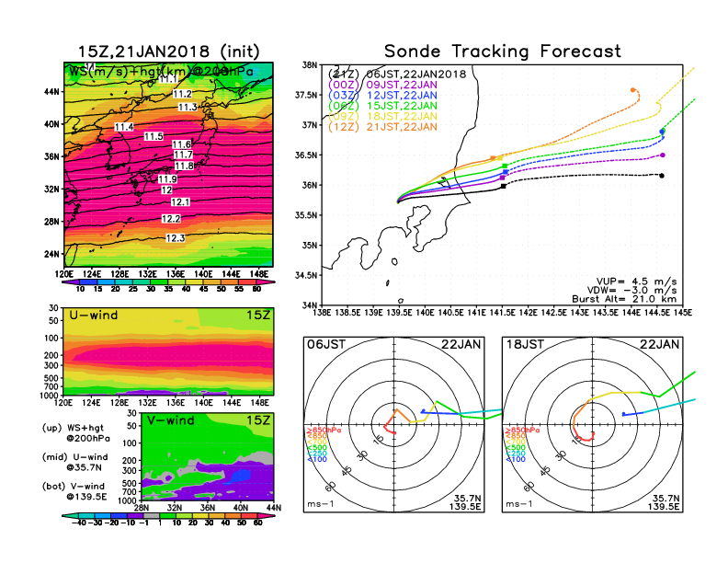Click the purple landing point marker
The height and width of the screenshot is (563, 728).
663,155
